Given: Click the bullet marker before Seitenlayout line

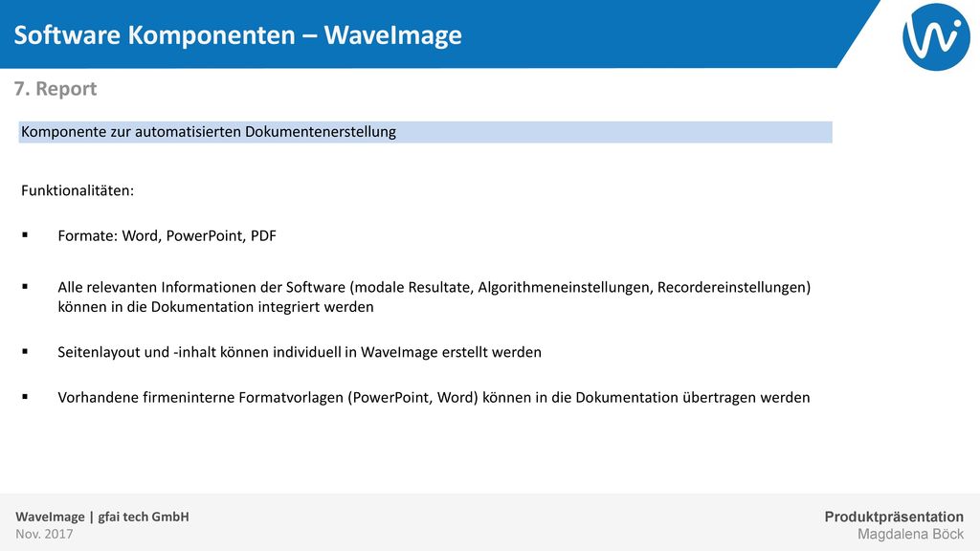Looking at the screenshot, I should click(x=25, y=351).
